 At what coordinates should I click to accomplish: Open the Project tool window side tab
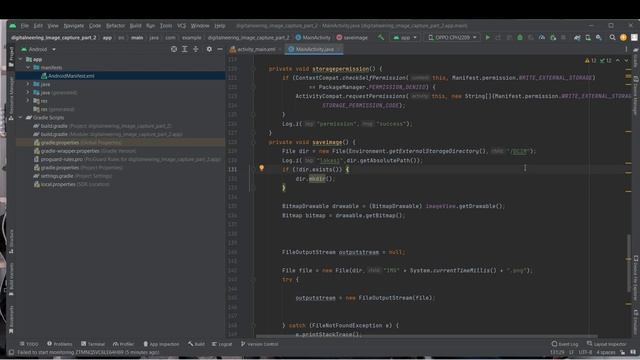point(11,56)
